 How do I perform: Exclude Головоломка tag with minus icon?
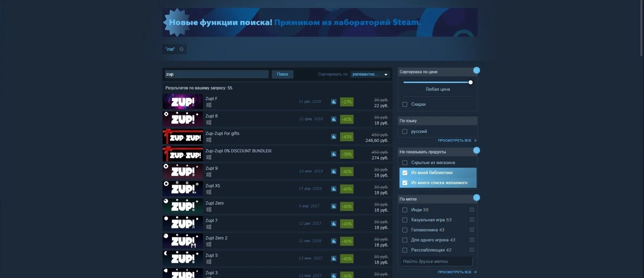472,230
